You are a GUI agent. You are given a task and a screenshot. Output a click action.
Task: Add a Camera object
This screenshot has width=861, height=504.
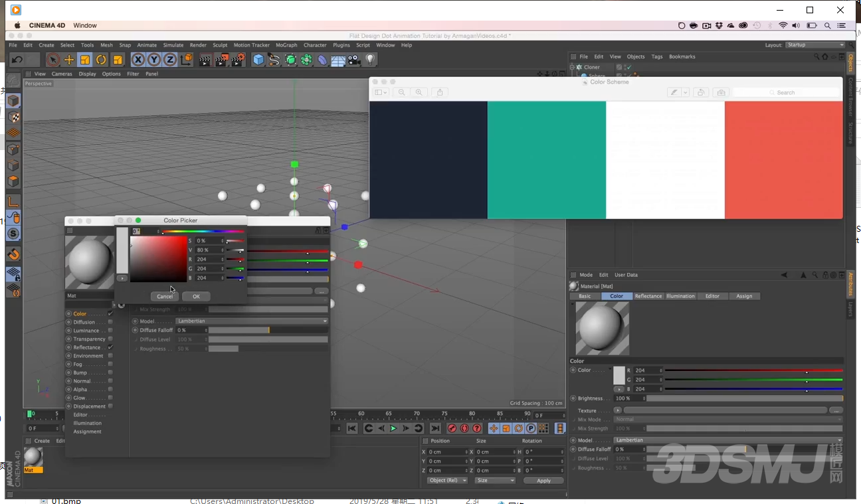[x=354, y=60]
